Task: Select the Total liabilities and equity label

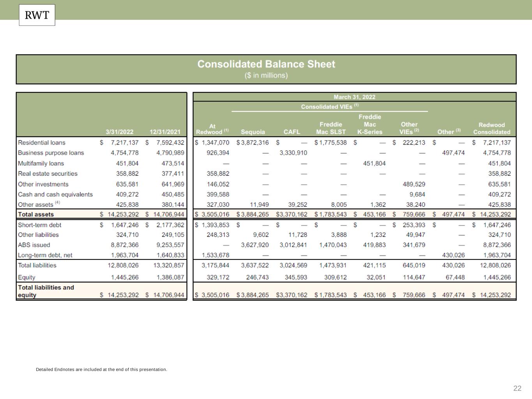Action: [46, 291]
